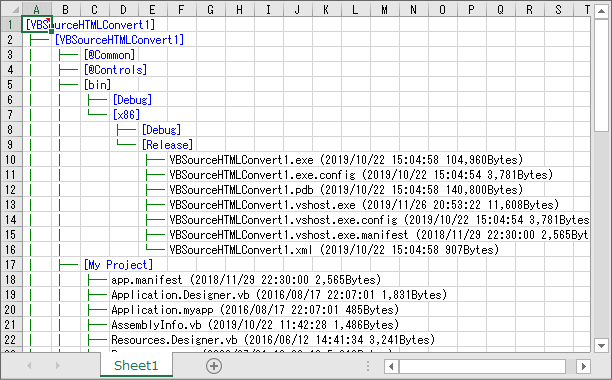Select column S header
This screenshot has width=612, height=380.
(558, 9)
